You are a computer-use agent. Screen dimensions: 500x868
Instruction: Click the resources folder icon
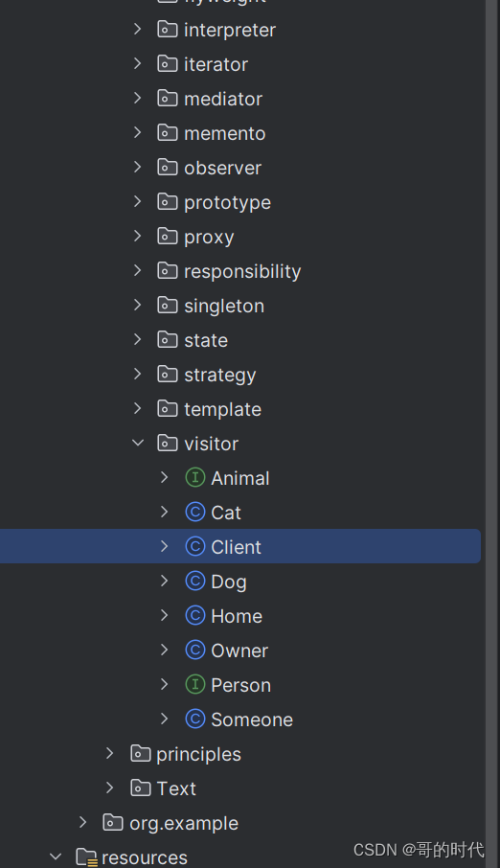point(86,857)
